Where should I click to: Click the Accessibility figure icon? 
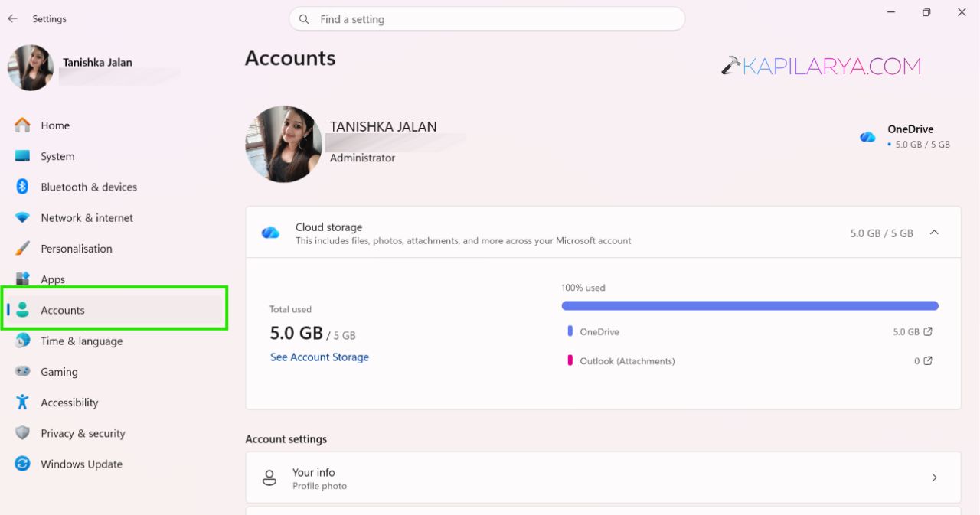[23, 402]
